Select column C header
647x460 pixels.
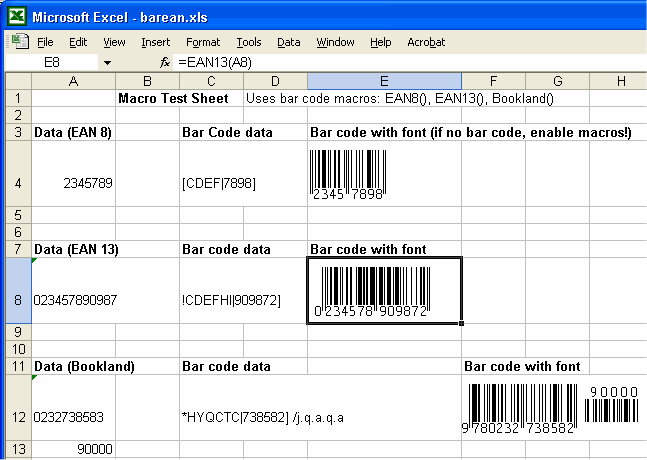(x=211, y=81)
